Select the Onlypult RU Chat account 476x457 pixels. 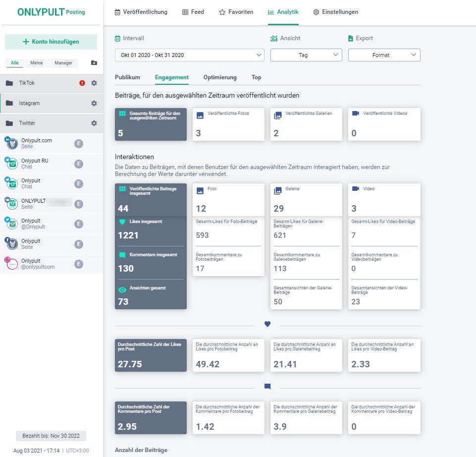tap(52, 164)
